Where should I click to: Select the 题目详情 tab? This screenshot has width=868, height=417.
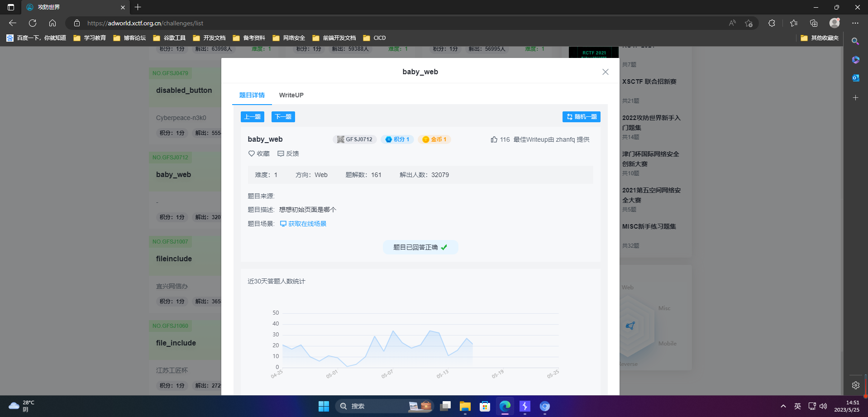[x=252, y=95]
